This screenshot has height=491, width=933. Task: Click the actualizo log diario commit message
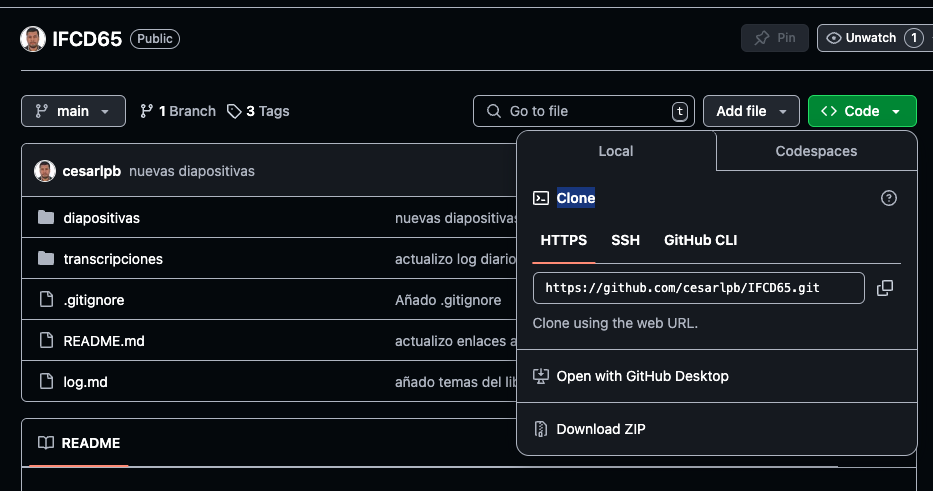point(455,259)
